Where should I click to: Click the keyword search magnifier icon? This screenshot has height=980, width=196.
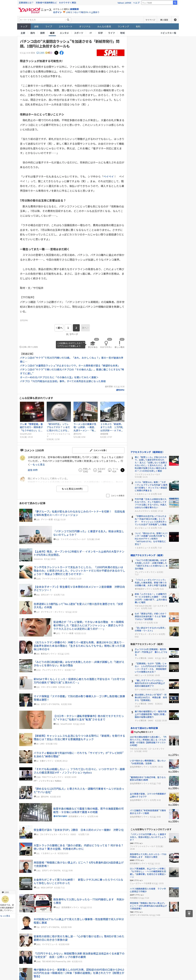pyautogui.click(x=68, y=20)
